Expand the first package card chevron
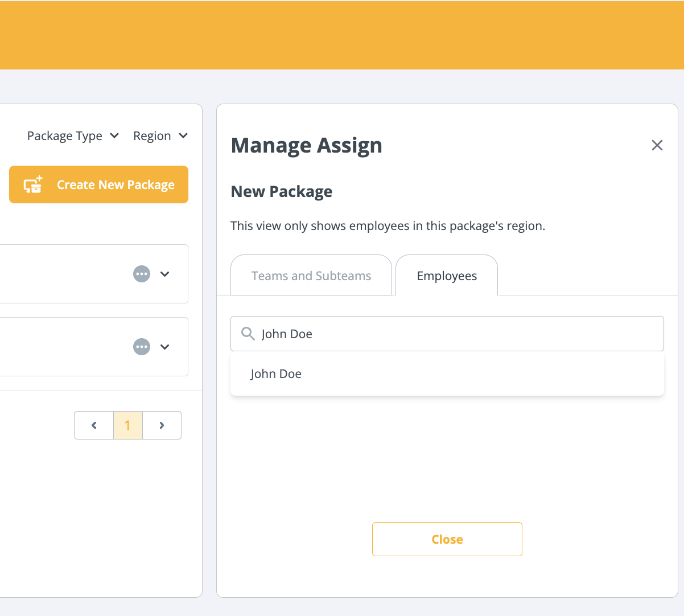 pyautogui.click(x=164, y=273)
